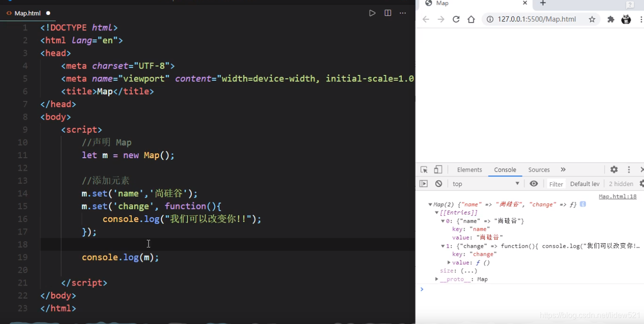Show the 2 hidden console messages
This screenshot has width=644, height=324.
(x=621, y=183)
